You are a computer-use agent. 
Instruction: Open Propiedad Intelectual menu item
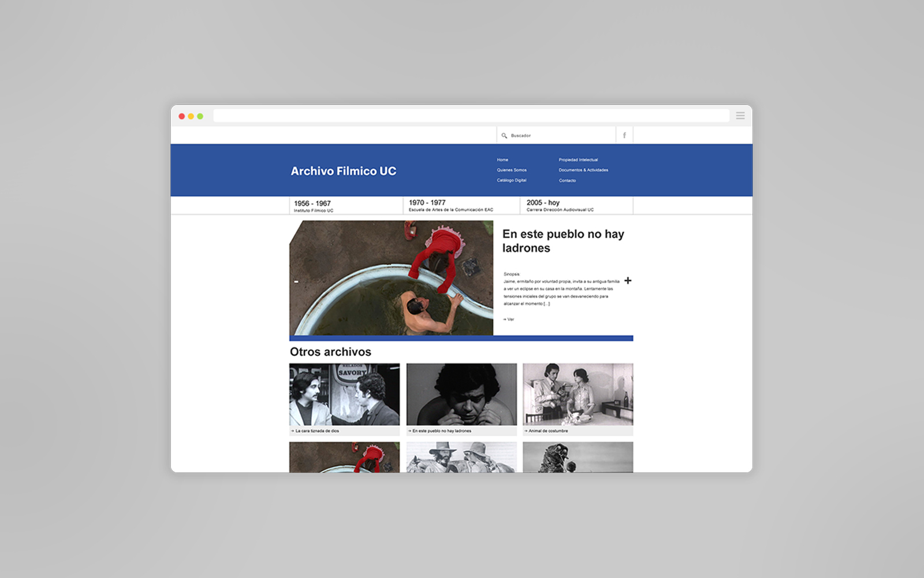point(578,160)
